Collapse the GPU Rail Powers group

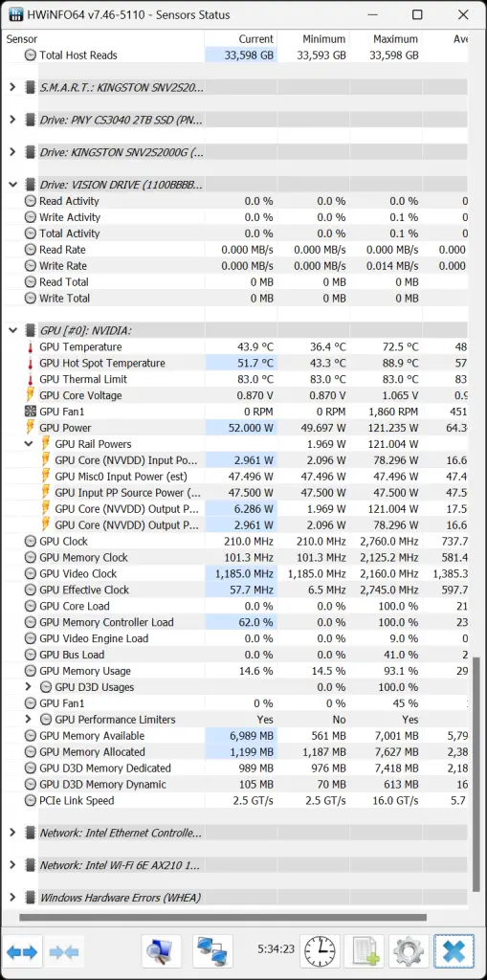(x=28, y=444)
